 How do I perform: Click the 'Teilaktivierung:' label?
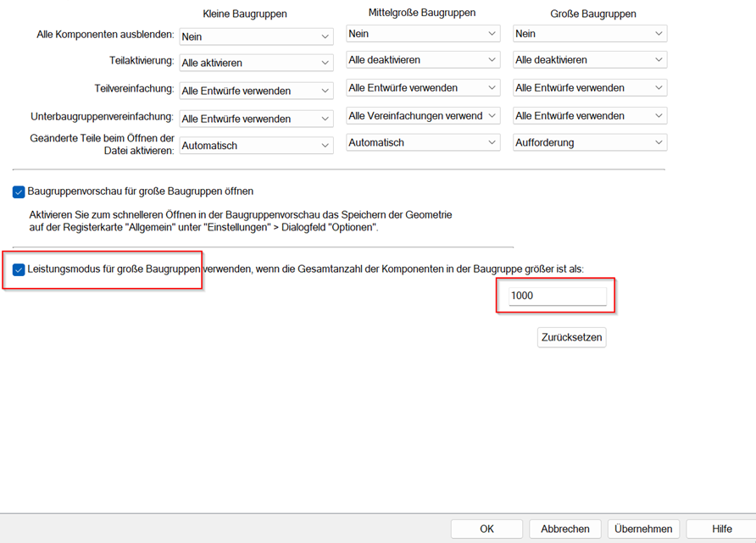coord(142,61)
